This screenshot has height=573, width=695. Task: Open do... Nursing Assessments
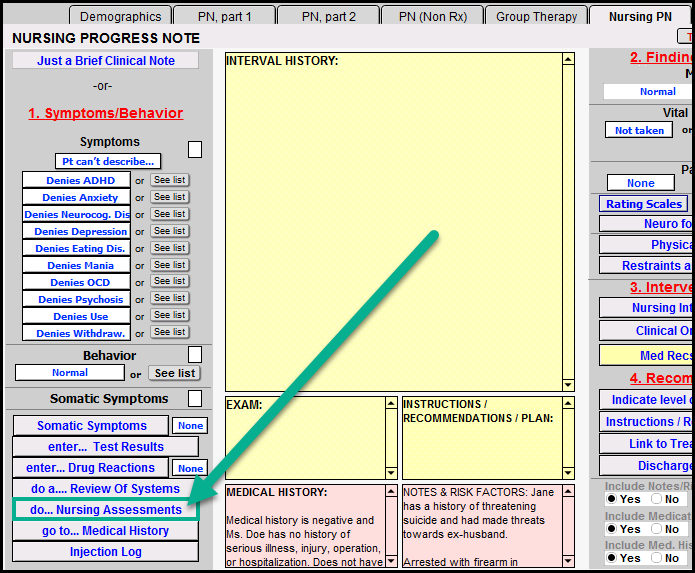(x=106, y=510)
